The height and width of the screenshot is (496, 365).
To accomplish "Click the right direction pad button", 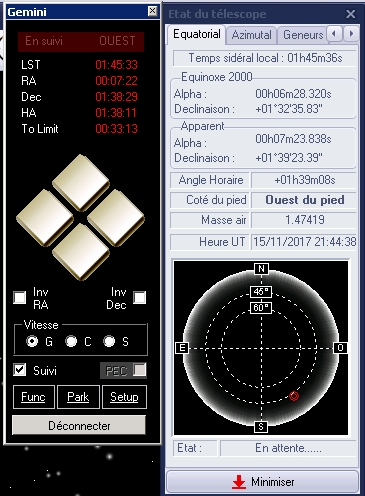I will [x=116, y=218].
